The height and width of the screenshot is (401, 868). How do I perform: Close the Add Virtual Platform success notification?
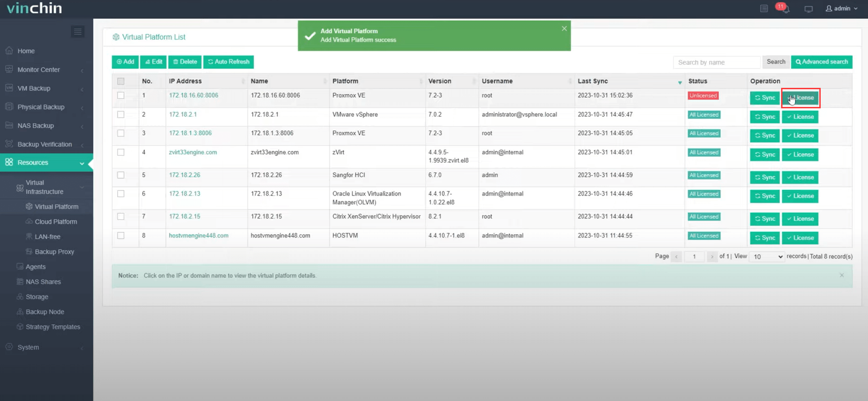[x=564, y=28]
